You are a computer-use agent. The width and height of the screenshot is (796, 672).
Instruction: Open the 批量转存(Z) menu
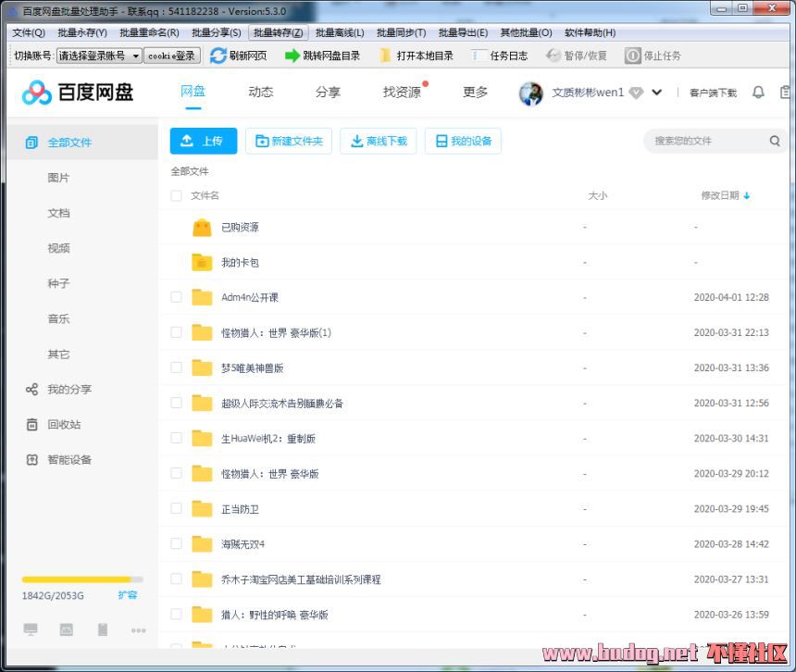coord(279,33)
